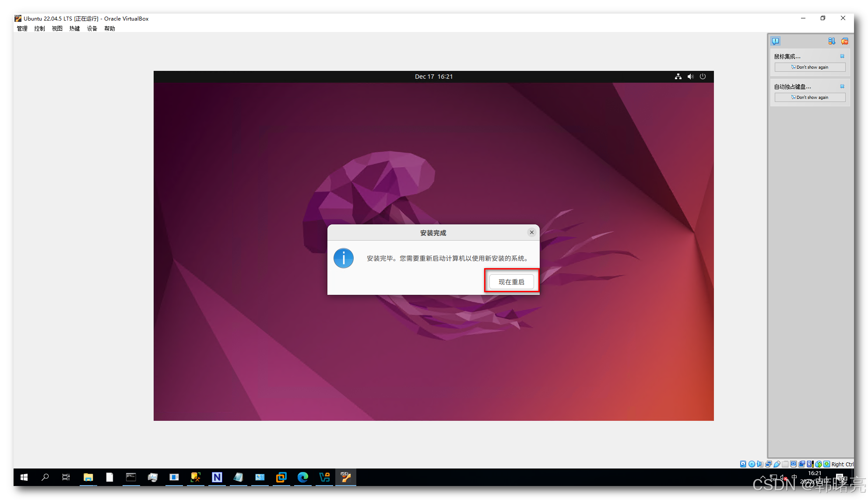Click the display status icon
Screen dimensions: 868x500
click(794, 464)
